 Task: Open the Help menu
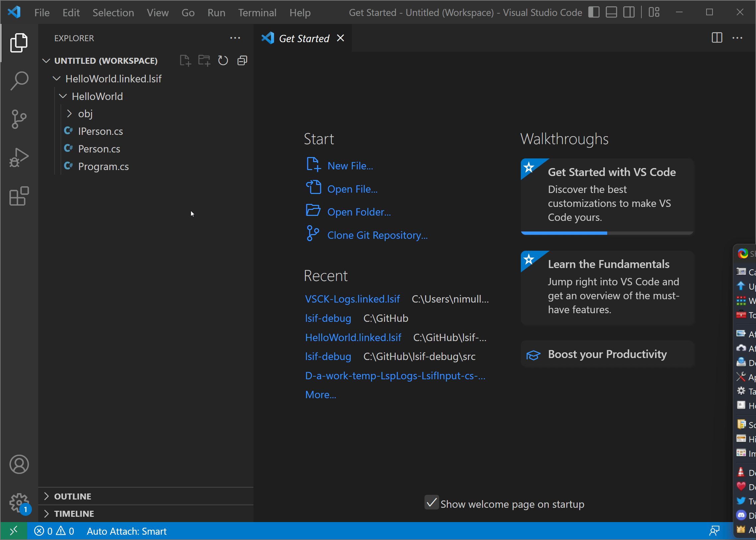[300, 13]
